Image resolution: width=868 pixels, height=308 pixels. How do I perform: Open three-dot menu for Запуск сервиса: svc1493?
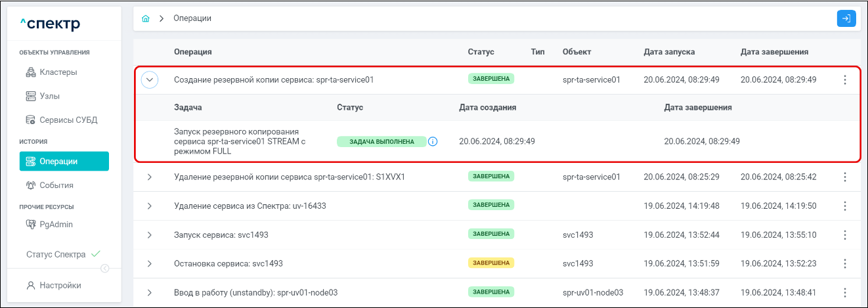pyautogui.click(x=845, y=234)
